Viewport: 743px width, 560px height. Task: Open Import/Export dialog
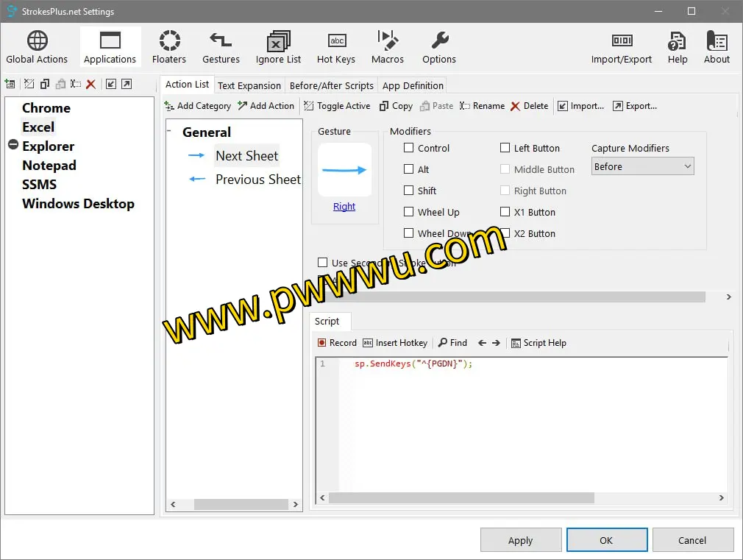621,46
